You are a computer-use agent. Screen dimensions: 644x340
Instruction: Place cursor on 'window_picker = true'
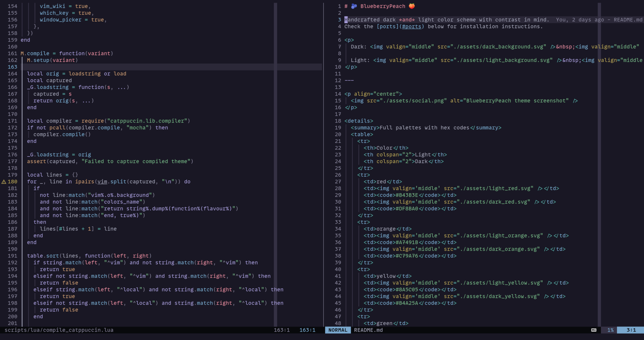pyautogui.click(x=72, y=20)
